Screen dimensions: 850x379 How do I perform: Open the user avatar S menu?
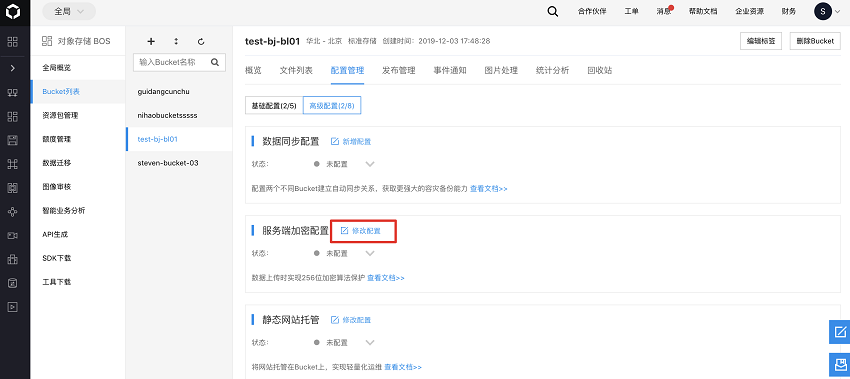[822, 11]
